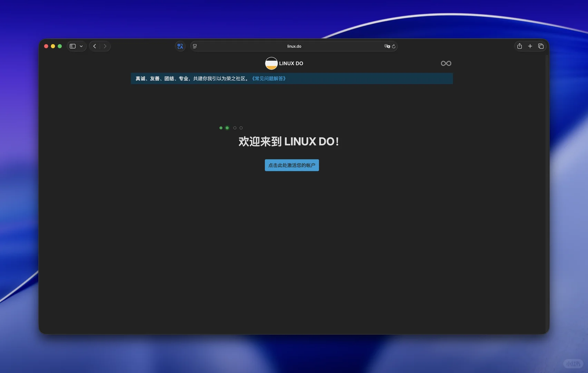Click the tab overview icon

[x=541, y=46]
